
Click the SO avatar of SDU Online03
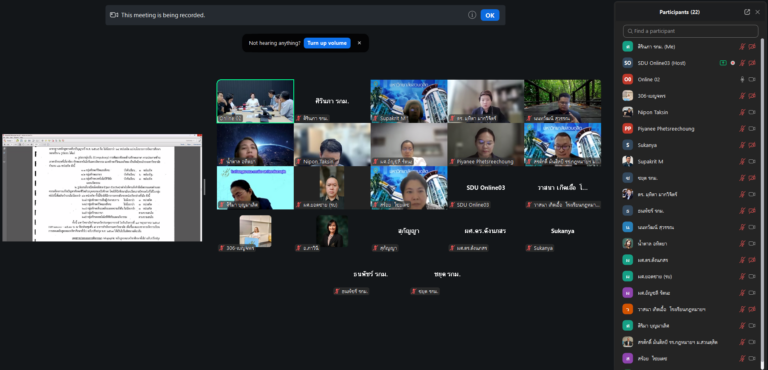[x=627, y=63]
